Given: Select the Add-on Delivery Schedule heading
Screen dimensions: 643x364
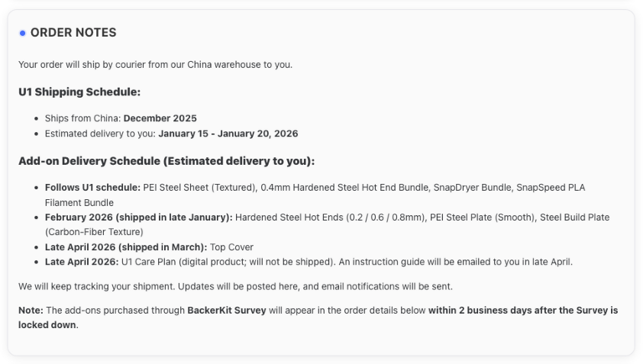Looking at the screenshot, I should coord(166,161).
